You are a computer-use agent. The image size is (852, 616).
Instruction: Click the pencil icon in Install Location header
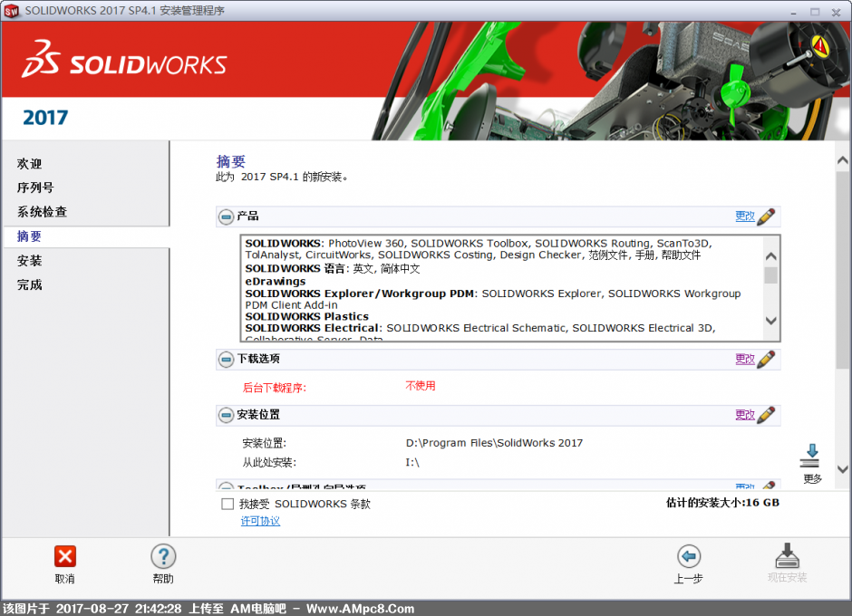point(766,415)
